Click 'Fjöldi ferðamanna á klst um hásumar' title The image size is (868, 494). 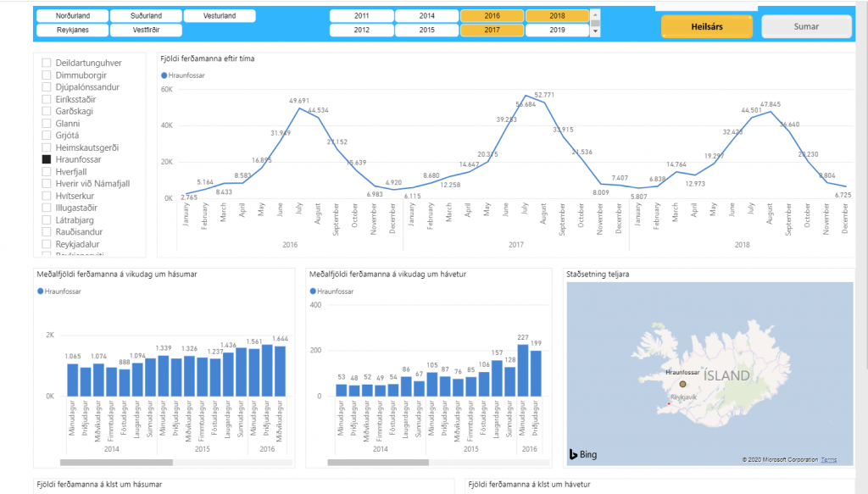[100, 485]
